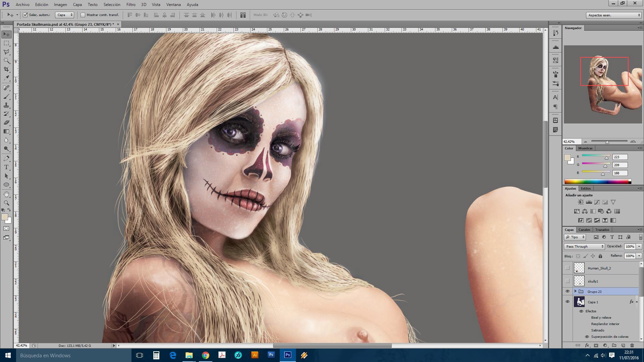
Task: Open Illustrator from the Windows taskbar
Action: (x=255, y=355)
